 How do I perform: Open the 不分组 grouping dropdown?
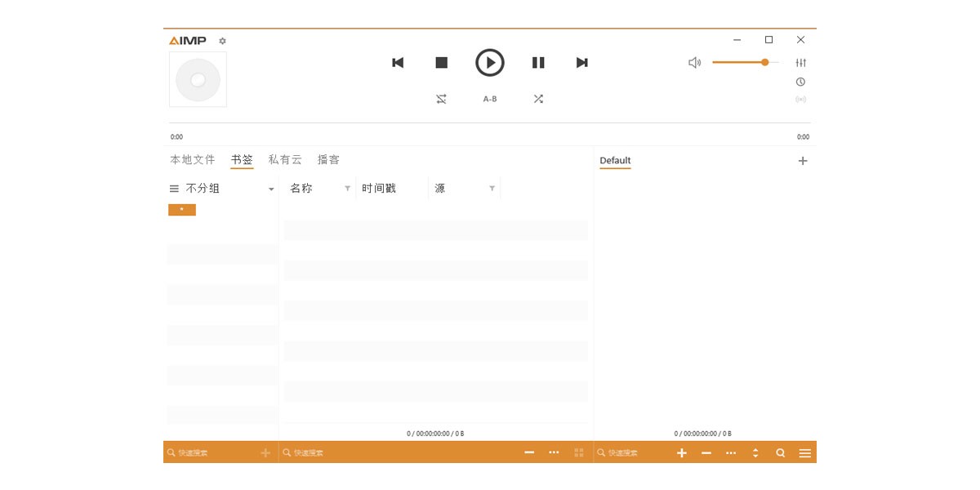pyautogui.click(x=271, y=188)
